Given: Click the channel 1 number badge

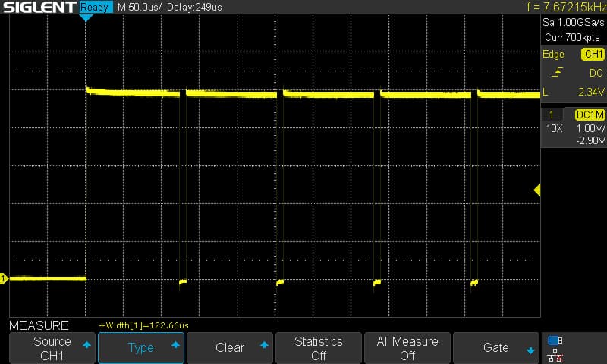Looking at the screenshot, I should [552, 115].
